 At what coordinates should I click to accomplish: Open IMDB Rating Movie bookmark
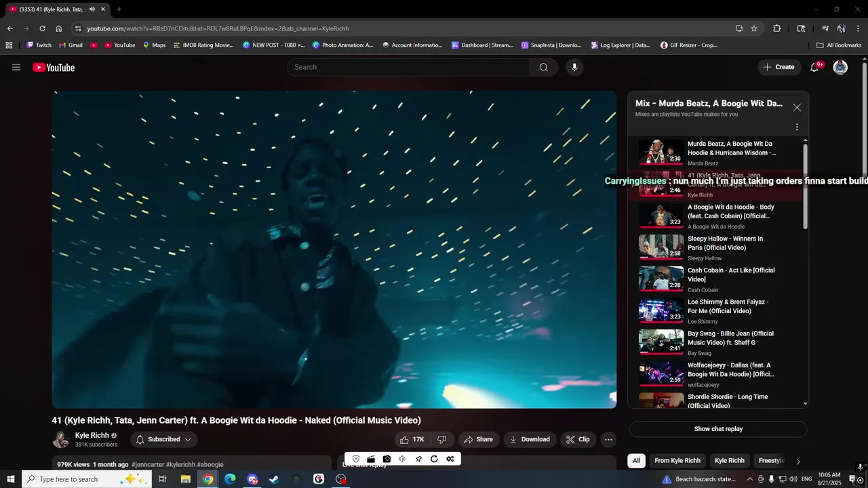203,45
